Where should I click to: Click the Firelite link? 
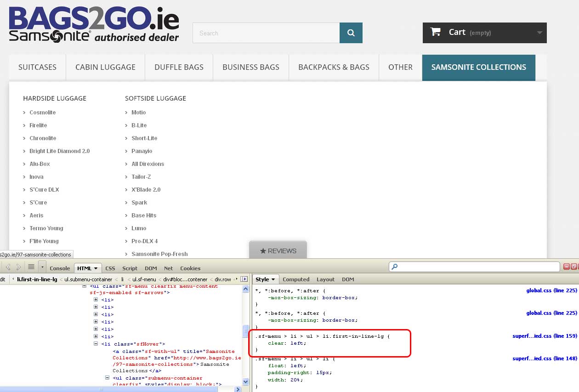point(38,125)
